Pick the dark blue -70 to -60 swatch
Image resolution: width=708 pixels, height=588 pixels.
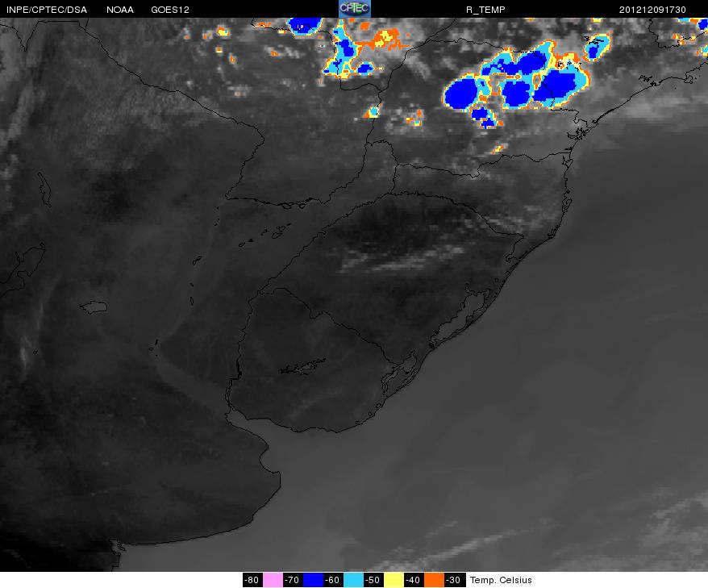[313, 580]
